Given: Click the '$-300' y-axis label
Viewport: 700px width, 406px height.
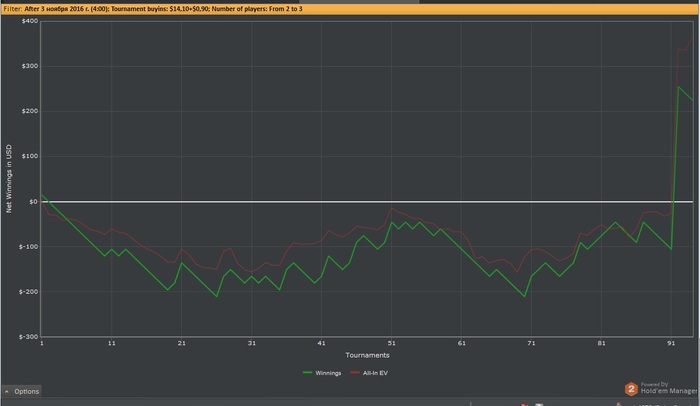Looking at the screenshot, I should 29,337.
